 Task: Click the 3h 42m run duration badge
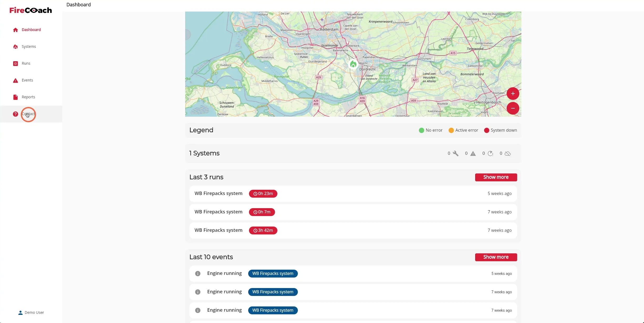click(263, 230)
